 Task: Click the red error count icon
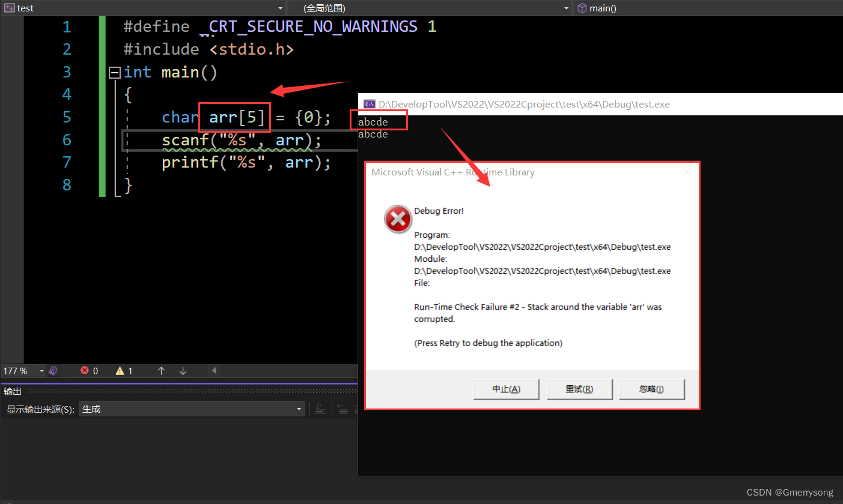coord(85,371)
